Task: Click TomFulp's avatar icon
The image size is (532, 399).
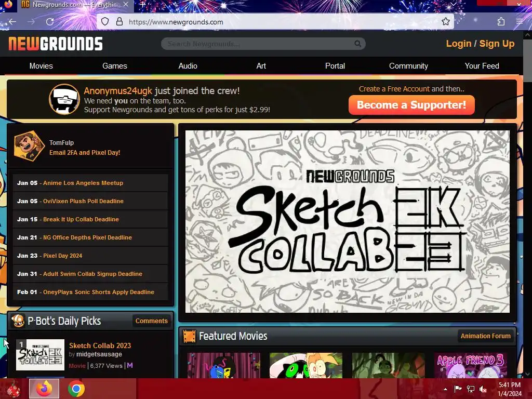Action: click(x=29, y=146)
